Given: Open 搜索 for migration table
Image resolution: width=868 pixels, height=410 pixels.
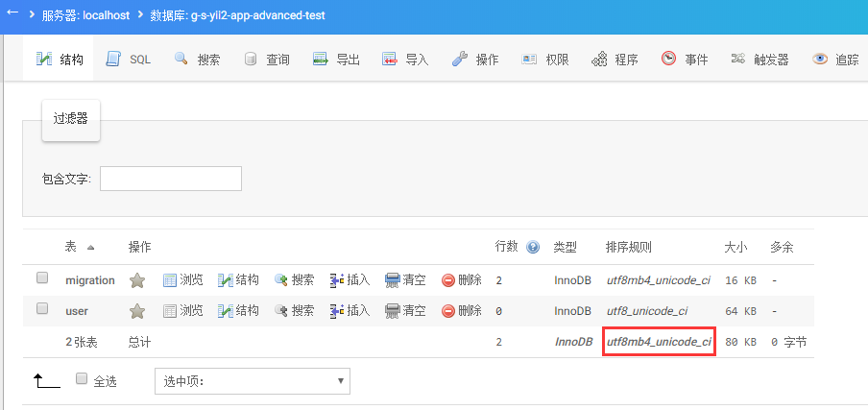Looking at the screenshot, I should click(x=295, y=280).
